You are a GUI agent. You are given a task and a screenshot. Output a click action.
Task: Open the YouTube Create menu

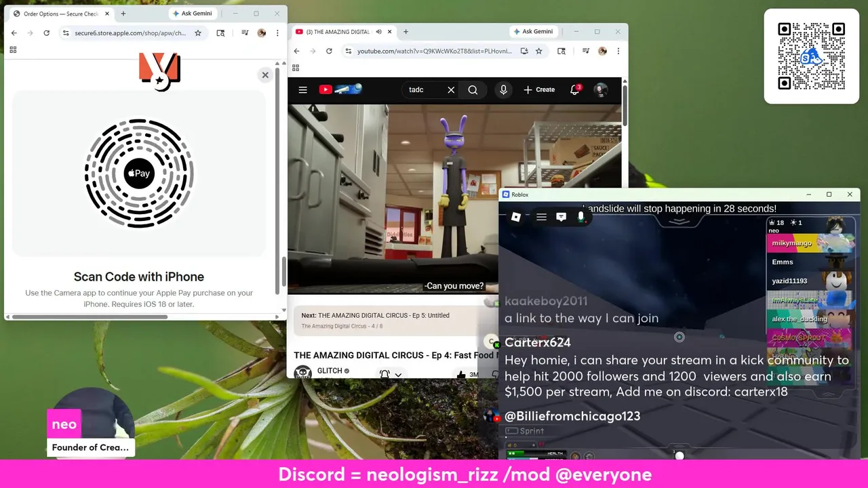[539, 89]
